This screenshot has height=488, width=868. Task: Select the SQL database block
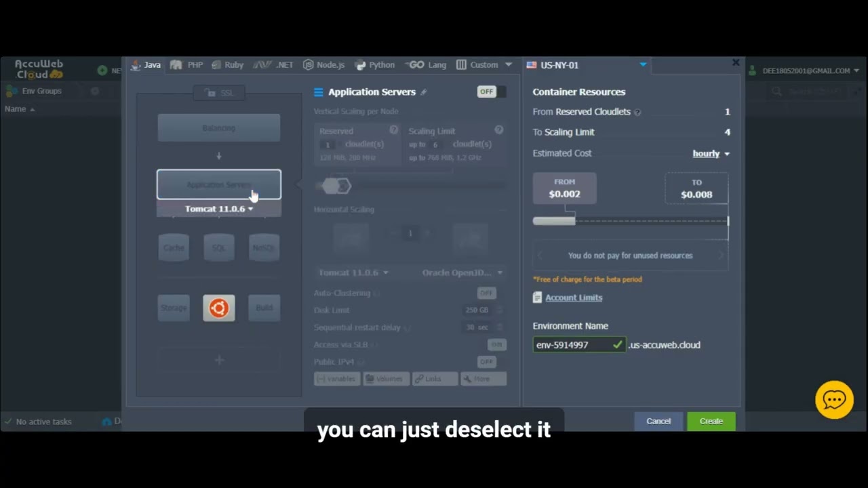219,247
